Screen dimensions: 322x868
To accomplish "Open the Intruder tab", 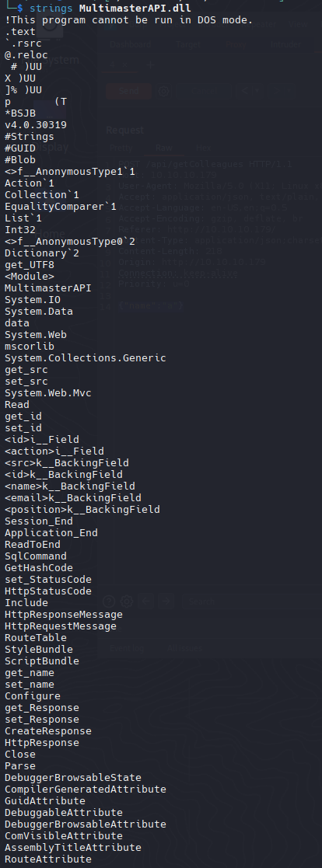I will click(x=286, y=45).
